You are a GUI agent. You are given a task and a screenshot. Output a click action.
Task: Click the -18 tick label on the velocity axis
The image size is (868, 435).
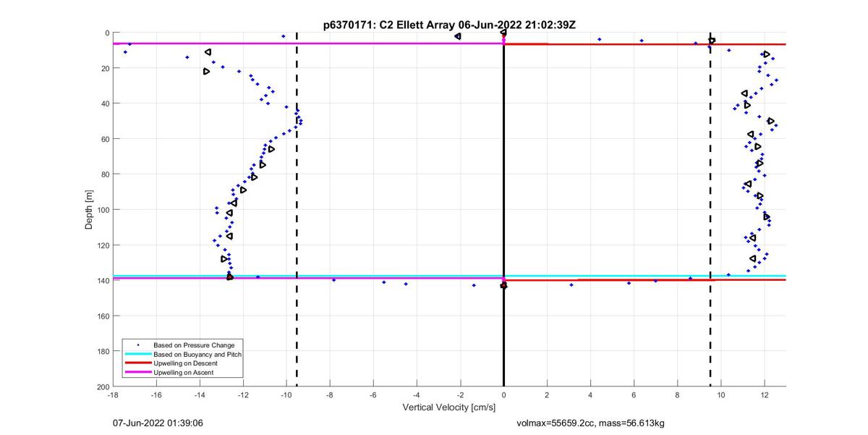pyautogui.click(x=113, y=396)
